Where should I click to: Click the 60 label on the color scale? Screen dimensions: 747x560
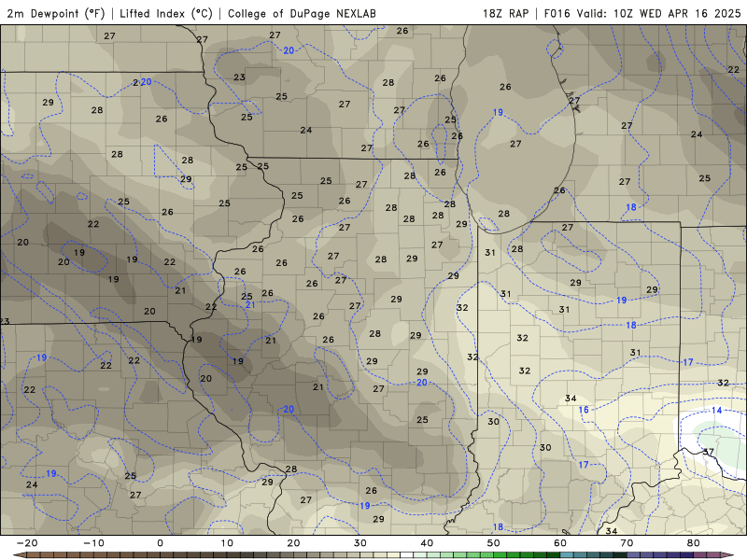coord(560,543)
